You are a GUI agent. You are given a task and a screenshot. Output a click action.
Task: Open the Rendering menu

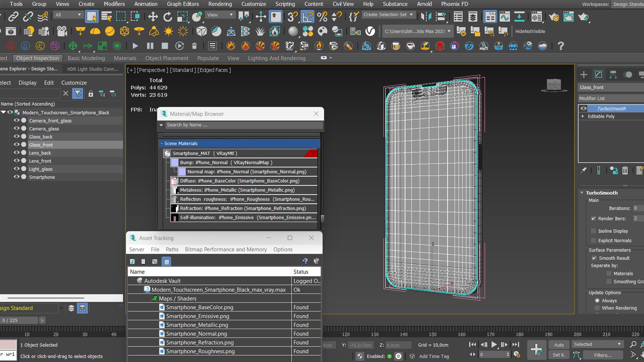click(220, 4)
